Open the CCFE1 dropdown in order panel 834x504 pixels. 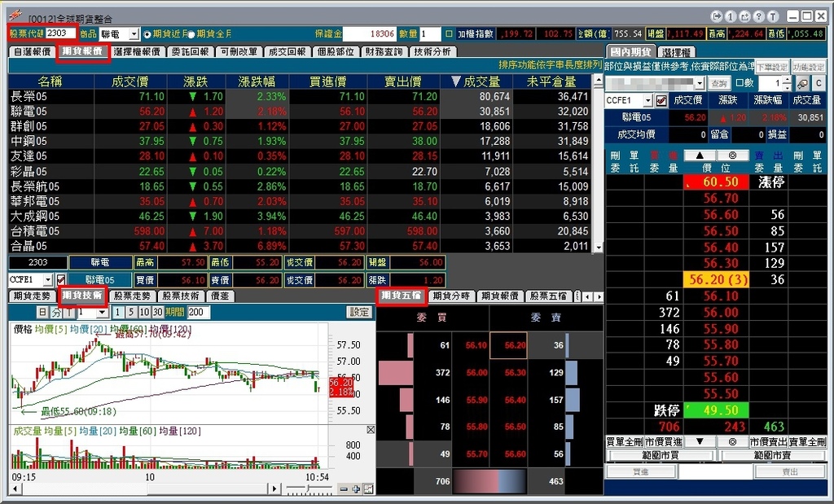647,100
